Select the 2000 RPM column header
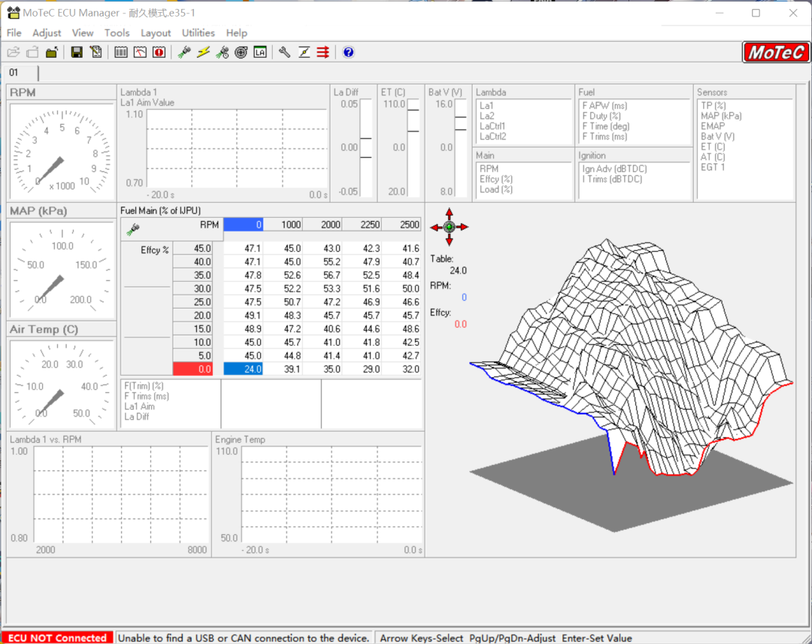 tap(322, 225)
